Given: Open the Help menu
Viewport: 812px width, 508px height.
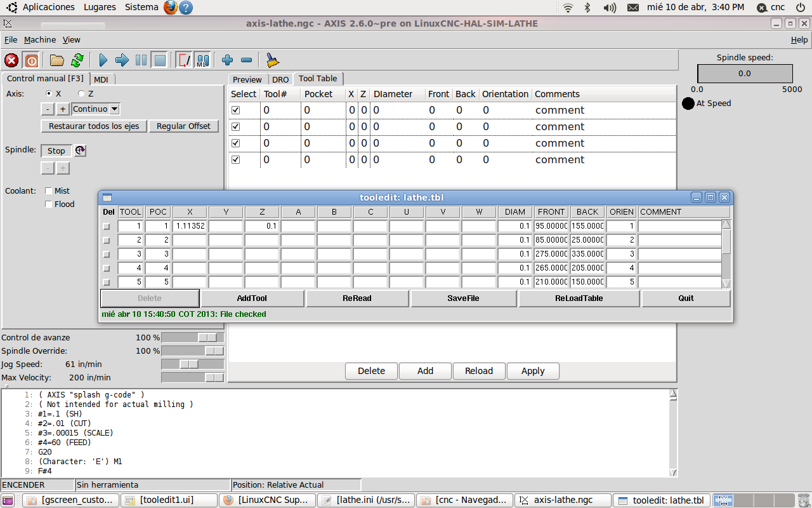Looking at the screenshot, I should (x=799, y=39).
